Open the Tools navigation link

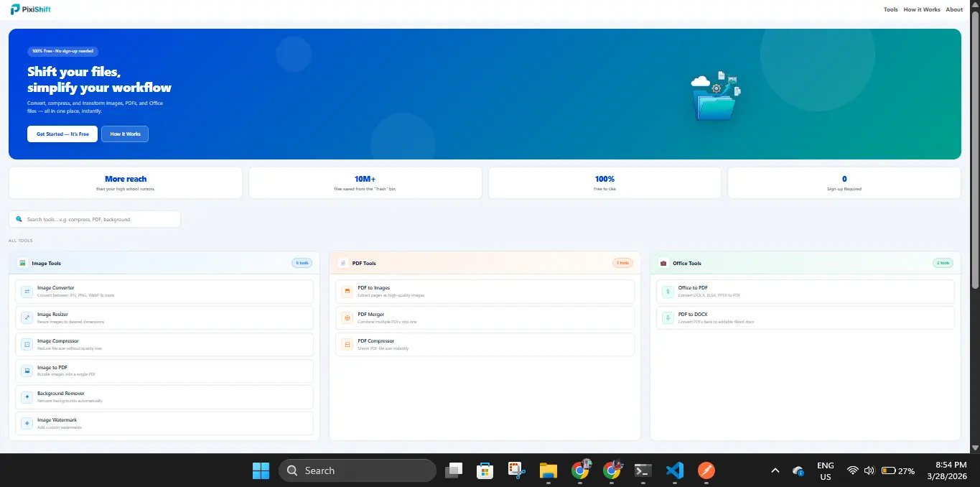890,10
